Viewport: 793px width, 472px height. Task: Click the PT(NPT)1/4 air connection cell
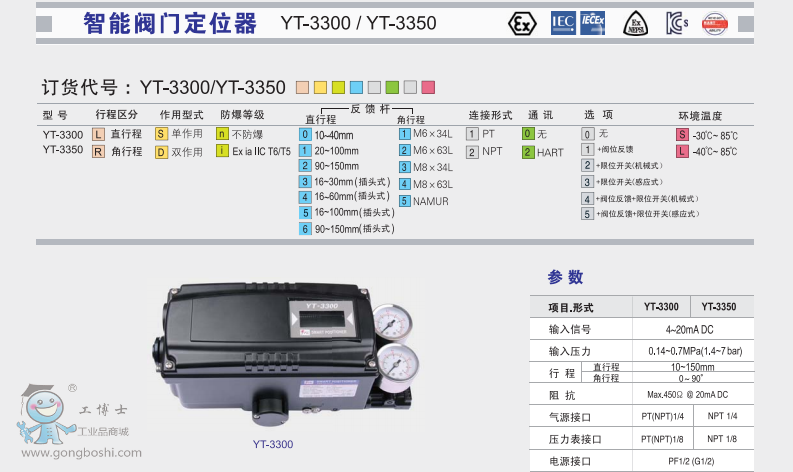tap(663, 416)
